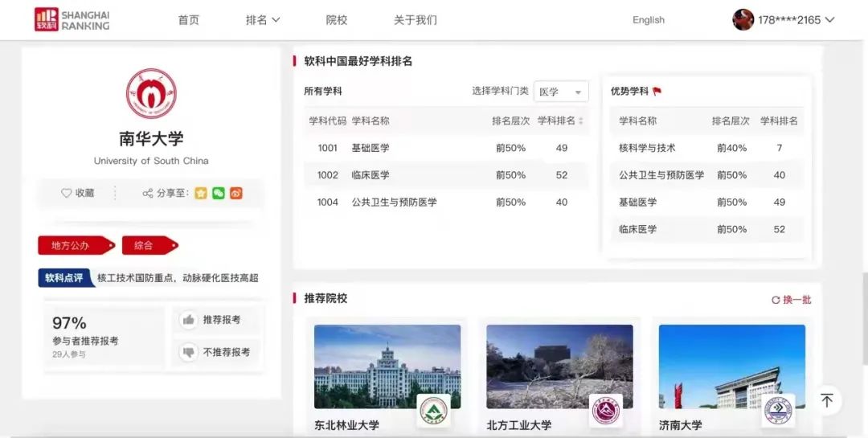Screen dimensions: 868x438
Task: Click 济南大学 name link
Action: coord(681,425)
